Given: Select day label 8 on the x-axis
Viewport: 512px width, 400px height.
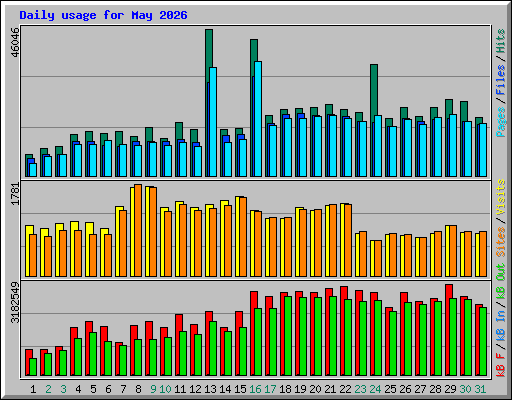Looking at the screenshot, I should point(138,389).
